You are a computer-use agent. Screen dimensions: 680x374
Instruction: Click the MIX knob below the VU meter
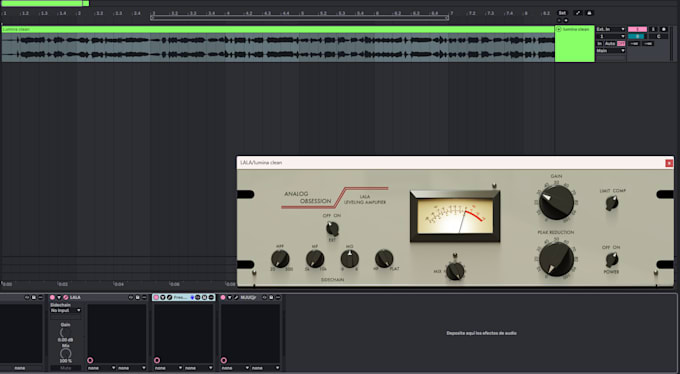coord(455,272)
